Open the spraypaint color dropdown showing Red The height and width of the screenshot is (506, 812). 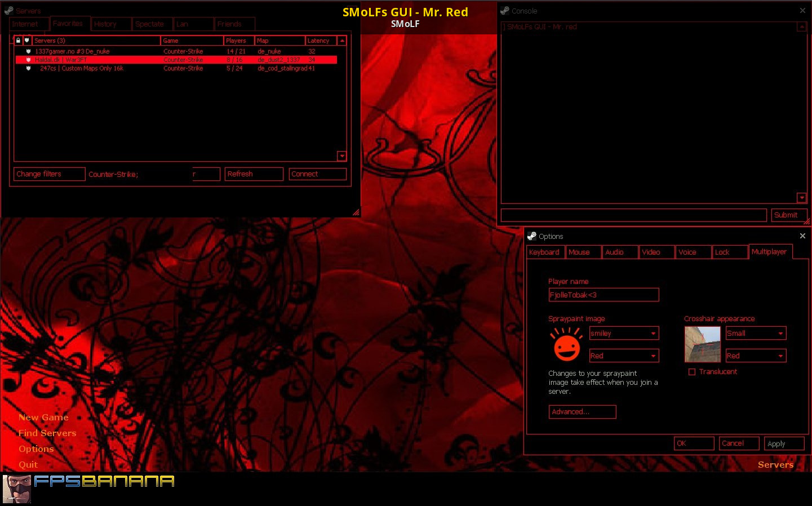(x=624, y=356)
